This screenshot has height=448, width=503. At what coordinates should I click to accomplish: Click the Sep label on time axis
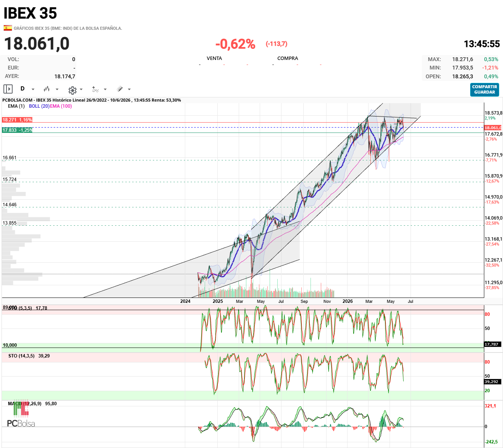(304, 301)
